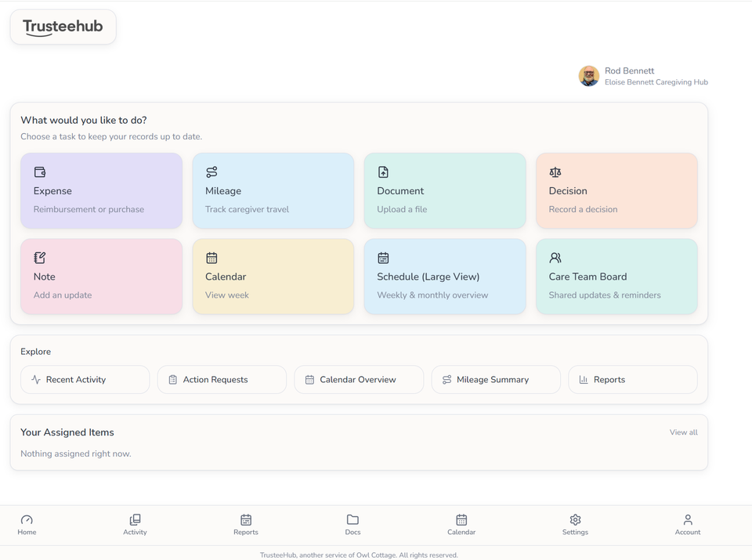Click the Decision scales icon
The image size is (752, 560).
click(555, 172)
